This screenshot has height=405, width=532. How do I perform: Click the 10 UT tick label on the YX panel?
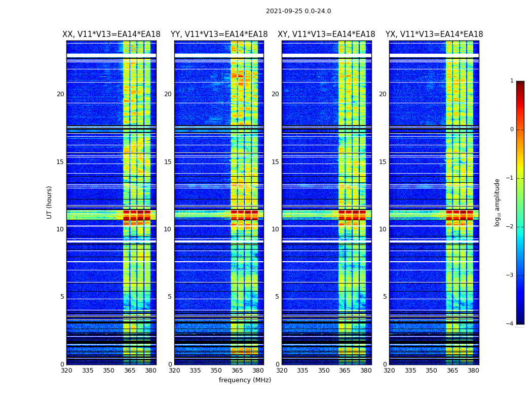point(383,229)
